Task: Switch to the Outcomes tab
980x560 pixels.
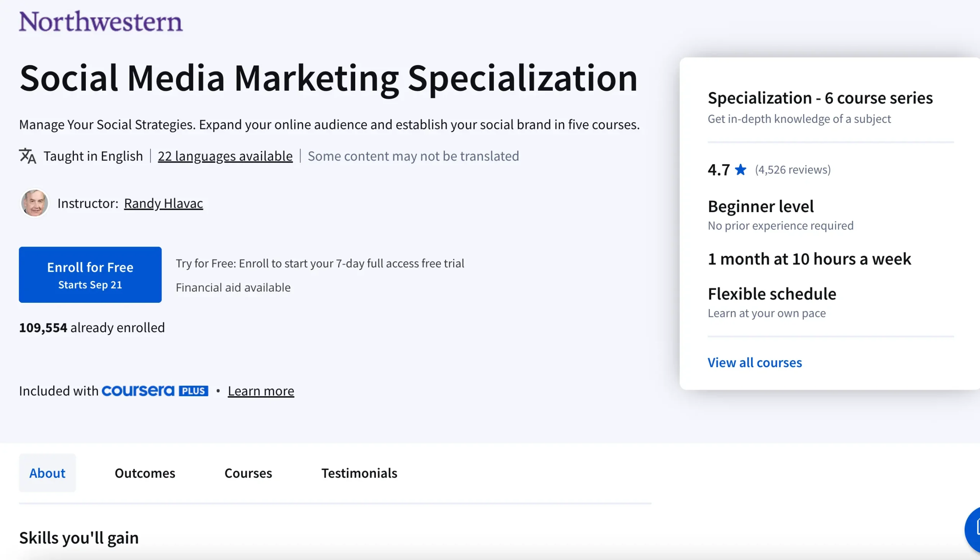Action: coord(145,473)
